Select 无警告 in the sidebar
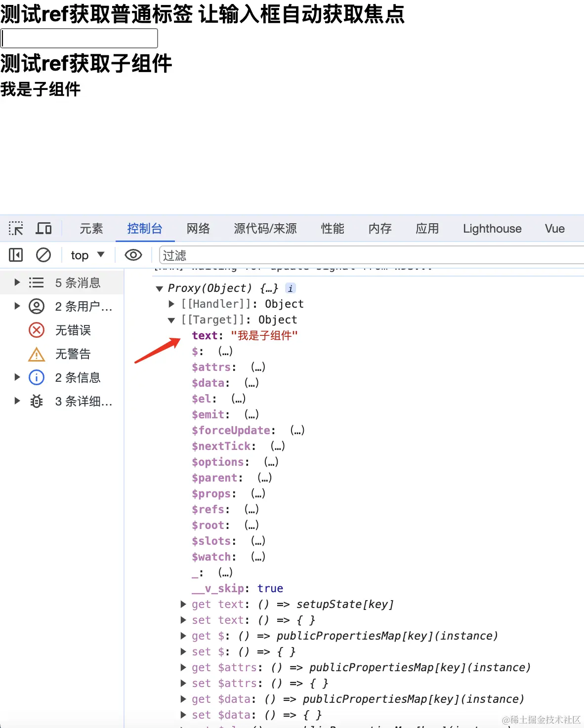This screenshot has width=584, height=728. pos(73,354)
